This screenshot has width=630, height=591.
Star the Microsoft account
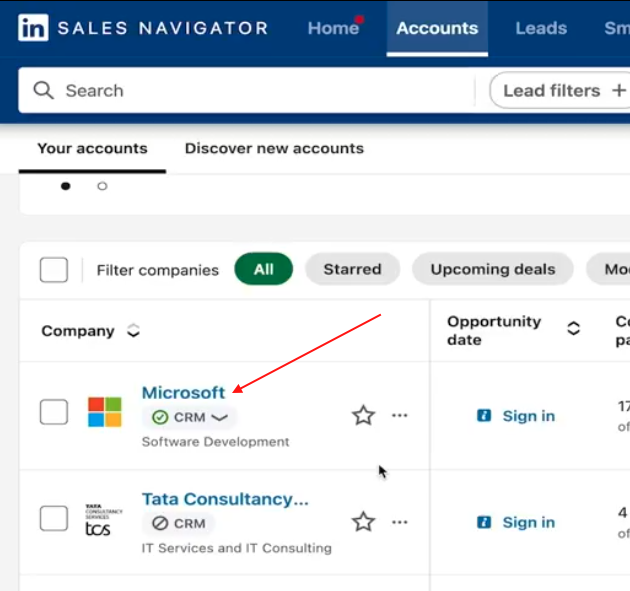click(x=363, y=416)
